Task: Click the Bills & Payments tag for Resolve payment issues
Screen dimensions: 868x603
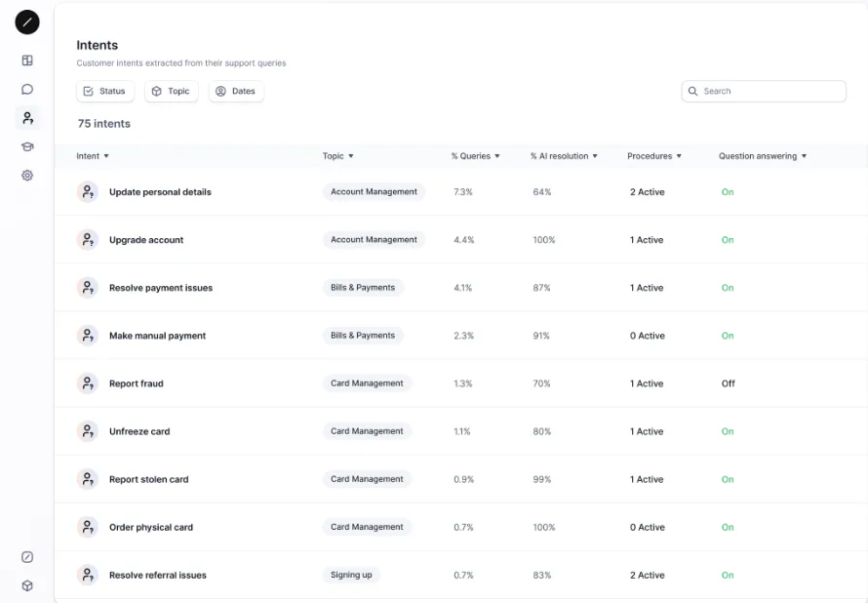Action: click(363, 288)
